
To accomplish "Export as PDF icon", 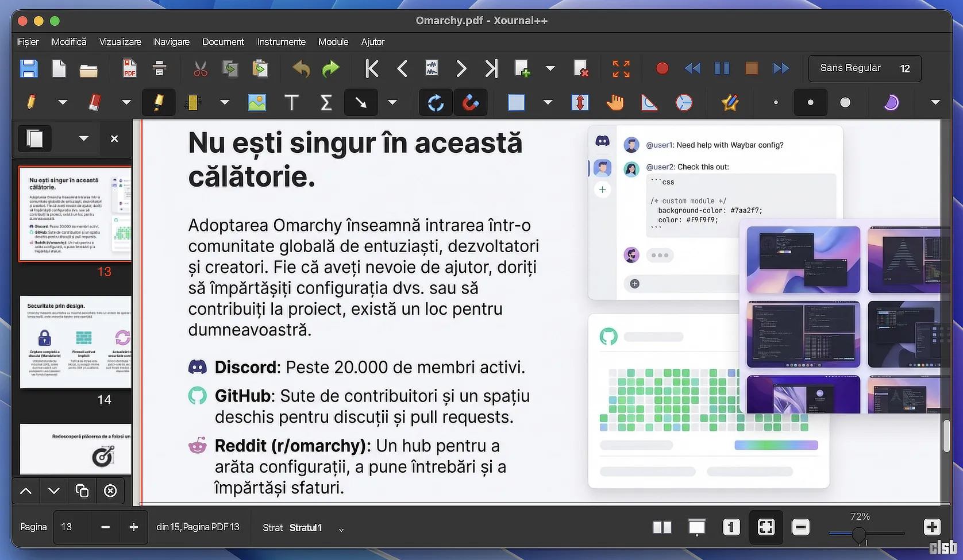I will (130, 69).
